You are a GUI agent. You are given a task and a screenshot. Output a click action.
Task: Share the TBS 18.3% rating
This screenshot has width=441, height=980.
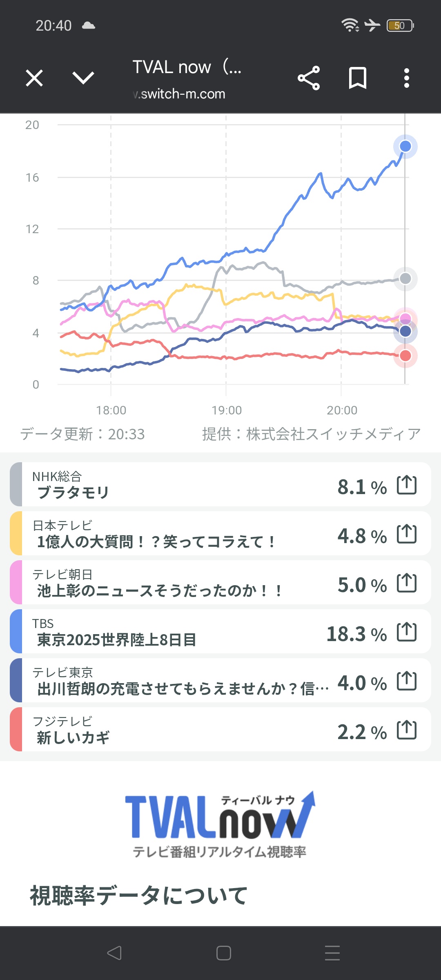[407, 632]
